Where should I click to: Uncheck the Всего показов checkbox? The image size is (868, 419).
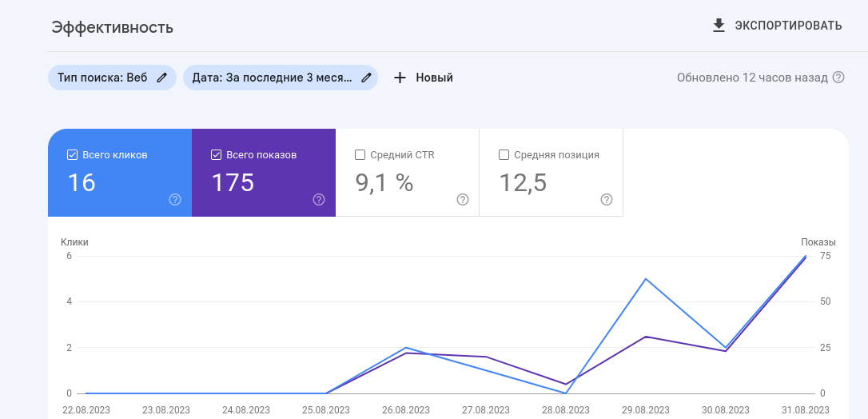[217, 155]
